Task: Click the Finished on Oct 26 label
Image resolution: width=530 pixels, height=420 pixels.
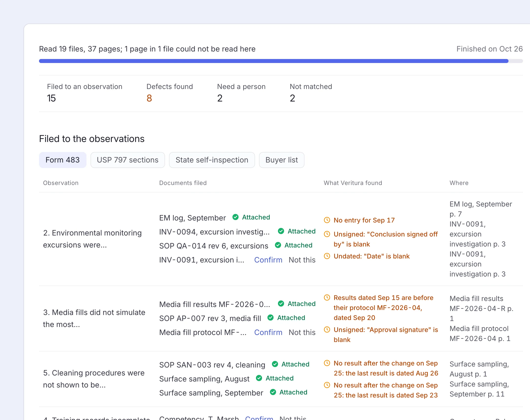Action: 489,49
